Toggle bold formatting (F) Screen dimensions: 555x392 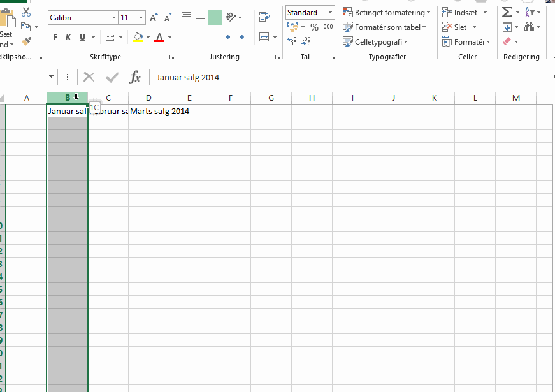coord(55,37)
